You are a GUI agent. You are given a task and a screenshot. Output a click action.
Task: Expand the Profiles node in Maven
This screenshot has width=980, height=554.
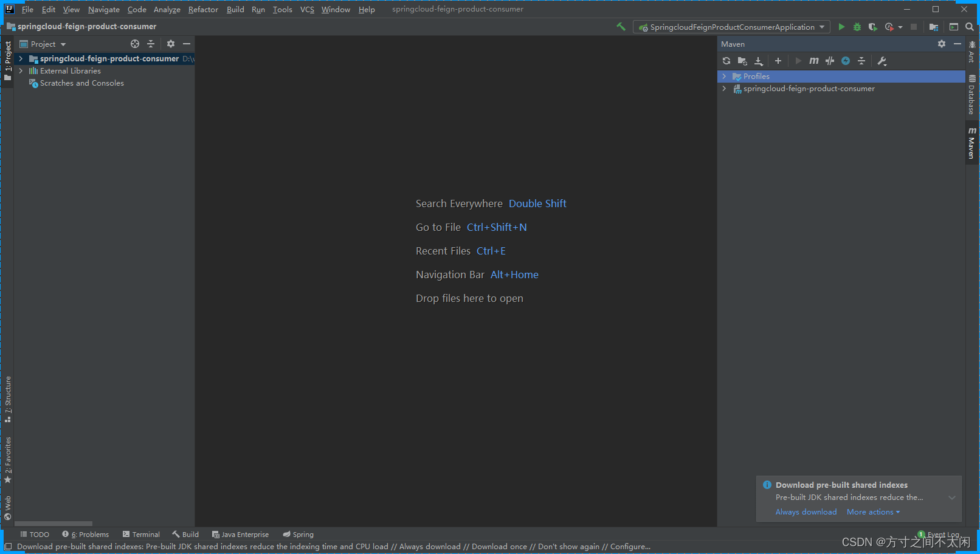[x=724, y=77]
